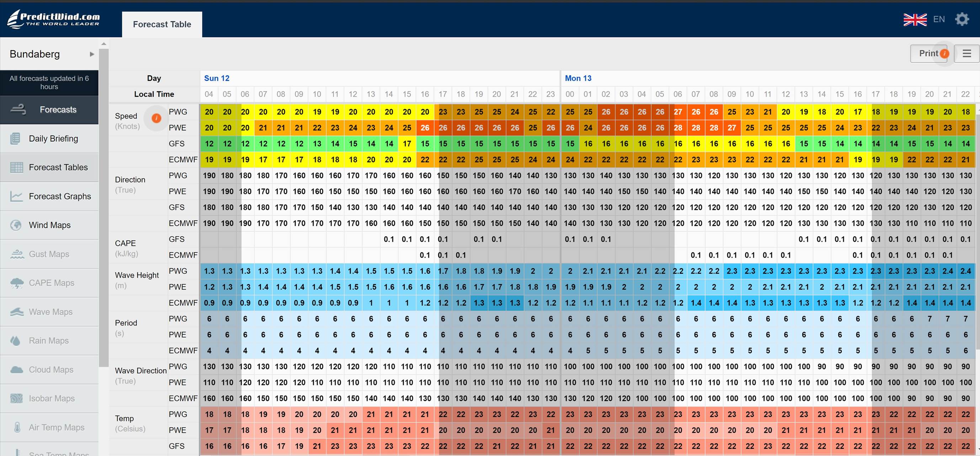Open Rain Maps droplet icon
The height and width of the screenshot is (456, 980).
[x=15, y=341]
